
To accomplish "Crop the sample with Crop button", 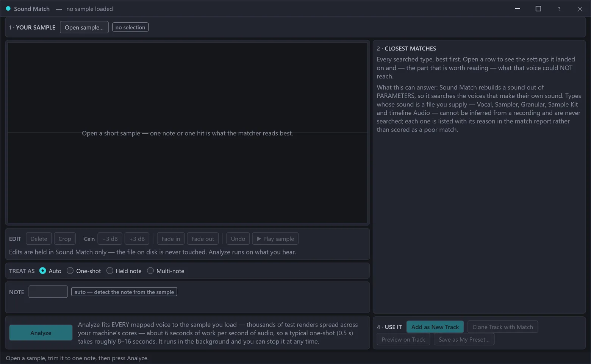I will pyautogui.click(x=65, y=239).
